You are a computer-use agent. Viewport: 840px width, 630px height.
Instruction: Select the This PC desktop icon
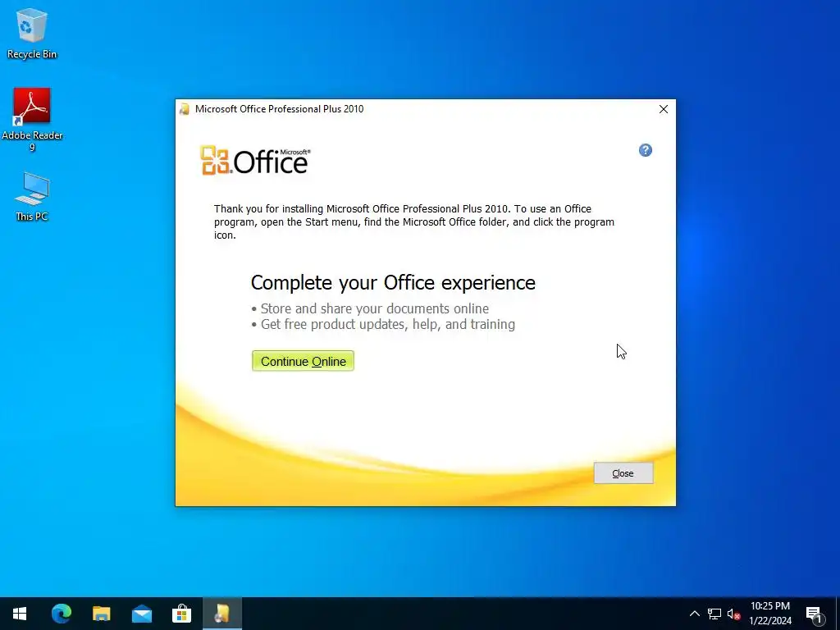[x=32, y=197]
